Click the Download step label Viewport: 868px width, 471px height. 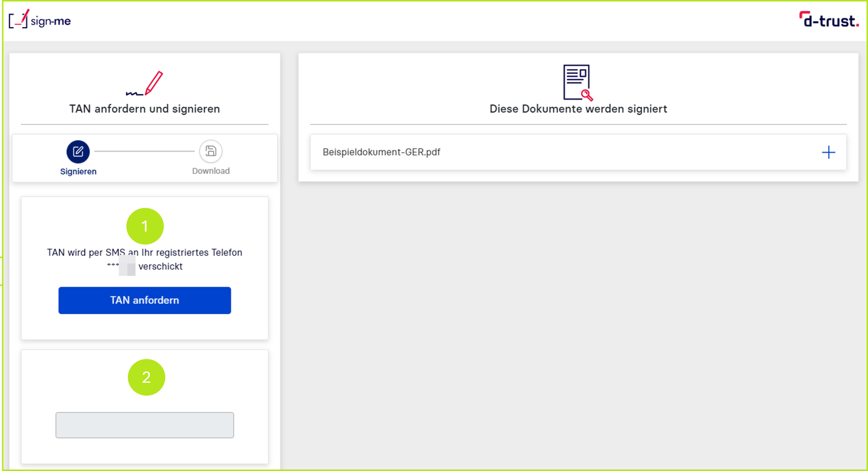[x=211, y=171]
